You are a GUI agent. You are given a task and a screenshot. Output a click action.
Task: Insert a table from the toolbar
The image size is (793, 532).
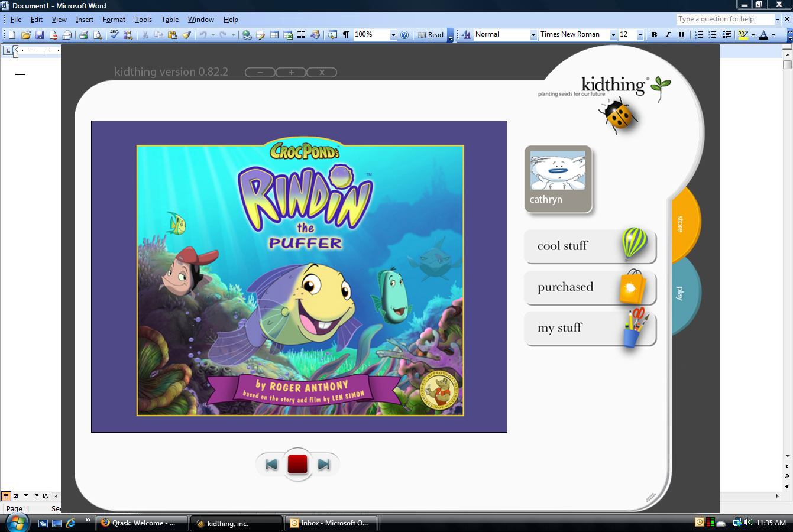pos(274,35)
